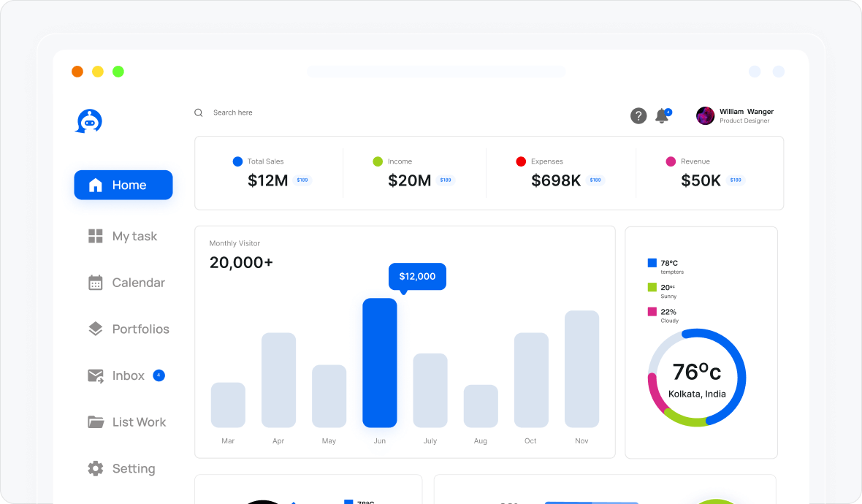Click the $189 badge beside Total Sales
Screen dimensions: 862x504
302,180
